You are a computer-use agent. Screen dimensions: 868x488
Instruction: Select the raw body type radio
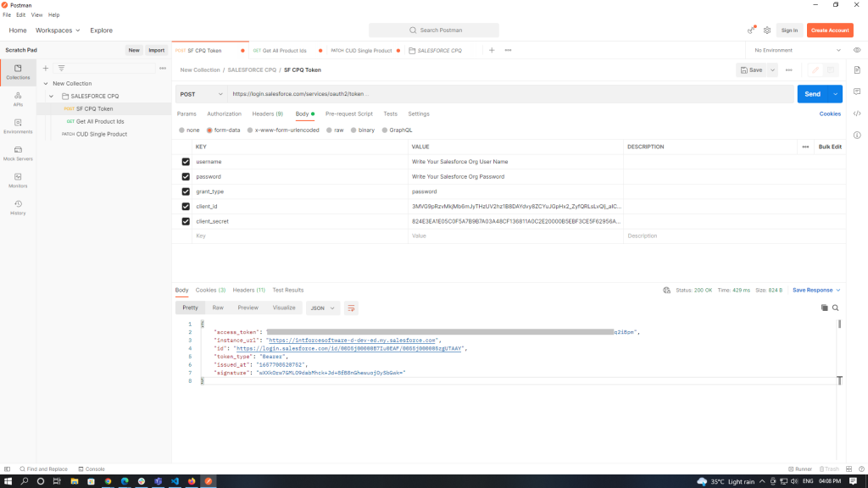tap(330, 130)
